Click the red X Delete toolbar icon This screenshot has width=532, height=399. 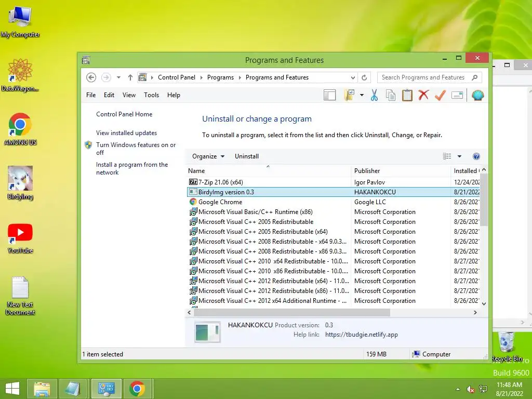(423, 95)
